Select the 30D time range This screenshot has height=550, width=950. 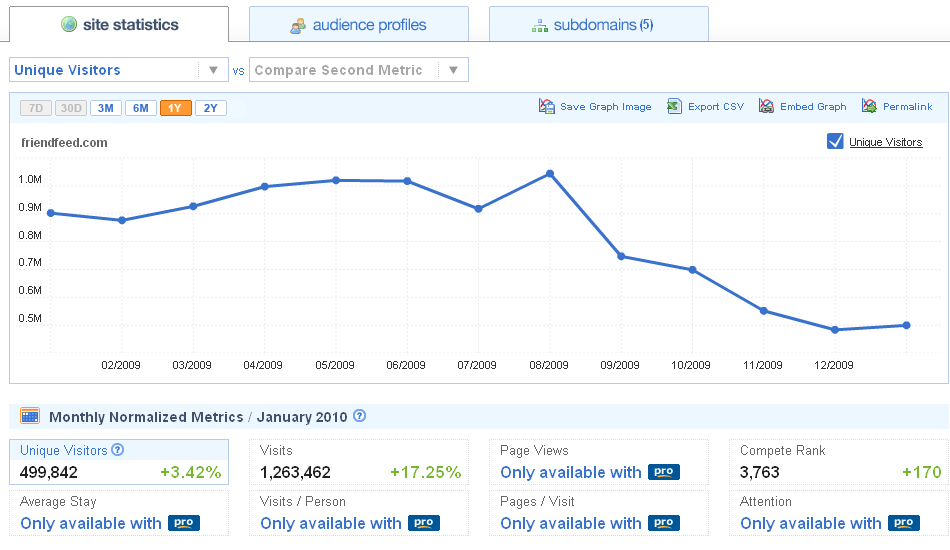(x=71, y=108)
